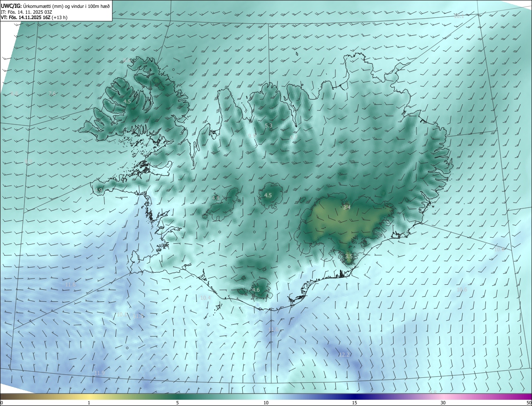Click the VT: Fös. 14.11.2025 16Z (+13 h) line
The width and height of the screenshot is (532, 406).
click(34, 17)
